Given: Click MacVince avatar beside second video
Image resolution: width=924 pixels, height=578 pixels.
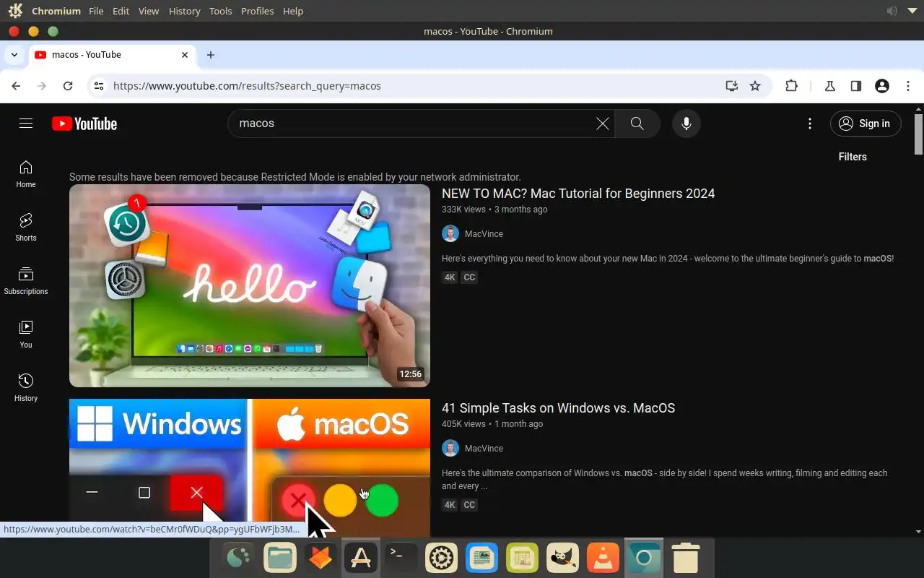Looking at the screenshot, I should click(450, 449).
